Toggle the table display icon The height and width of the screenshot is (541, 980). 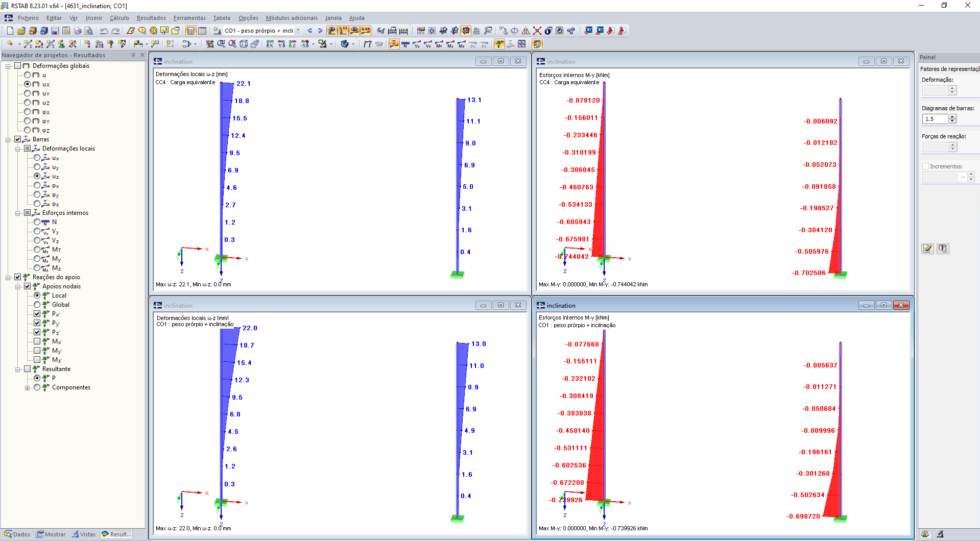point(202,31)
